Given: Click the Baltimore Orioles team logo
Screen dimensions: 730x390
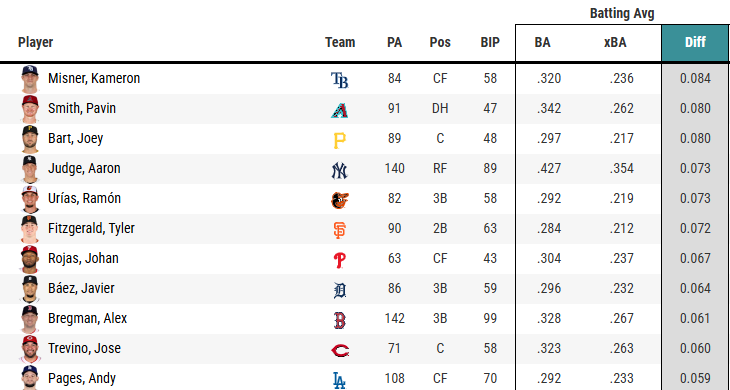Looking at the screenshot, I should (339, 200).
